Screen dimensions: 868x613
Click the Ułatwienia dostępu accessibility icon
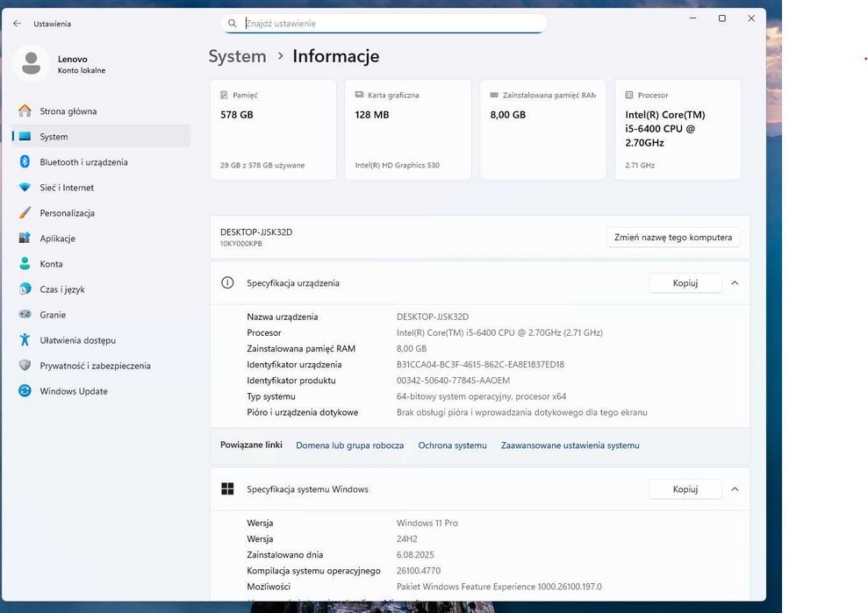click(25, 339)
